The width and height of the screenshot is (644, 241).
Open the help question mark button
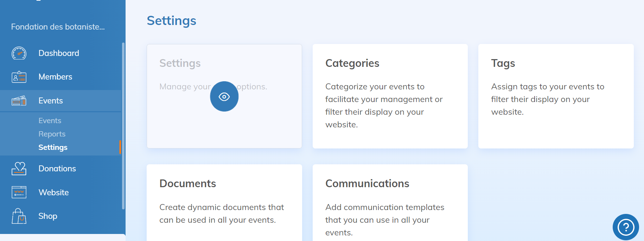[x=625, y=227]
